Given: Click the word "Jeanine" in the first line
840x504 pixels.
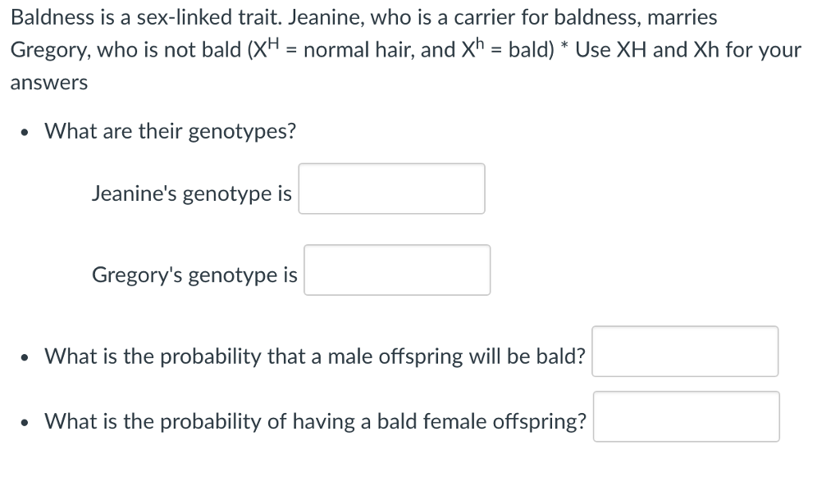Looking at the screenshot, I should pyautogui.click(x=326, y=18).
